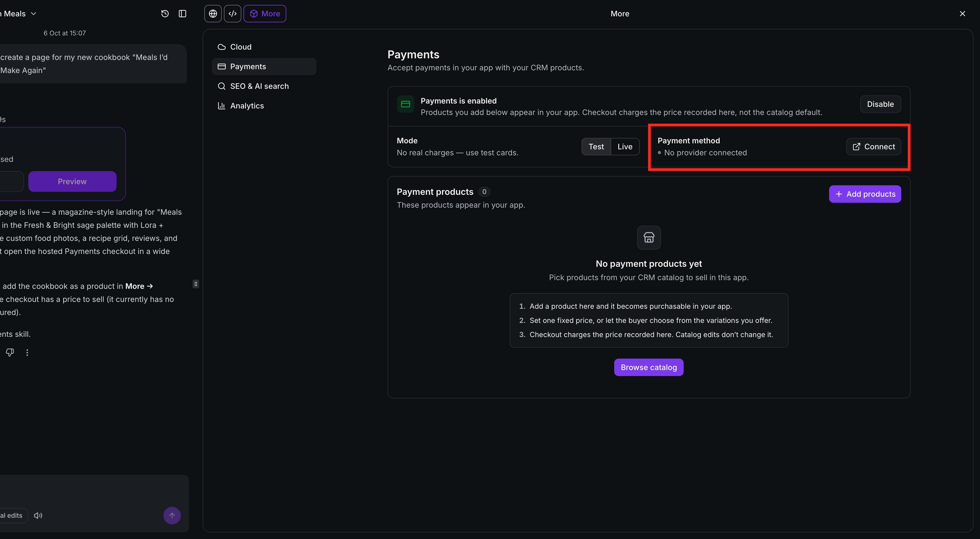Switch mode to Test
Image resolution: width=980 pixels, height=539 pixels.
[x=596, y=147]
